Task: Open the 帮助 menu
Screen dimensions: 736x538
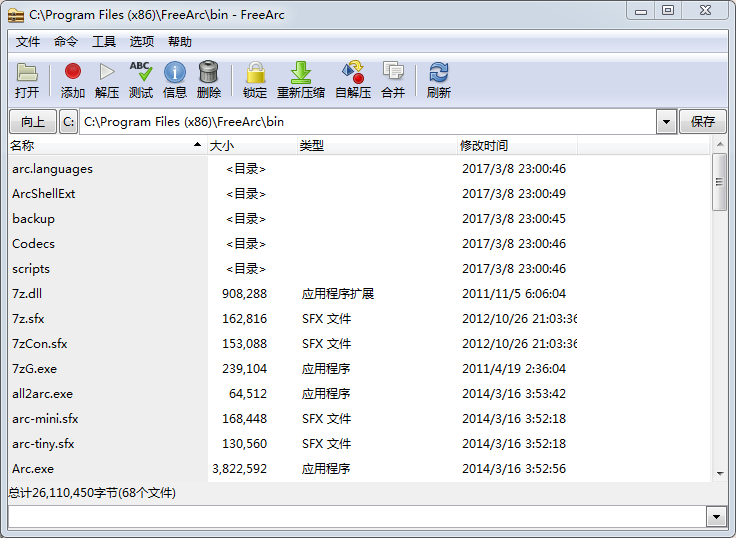Action: click(x=180, y=42)
